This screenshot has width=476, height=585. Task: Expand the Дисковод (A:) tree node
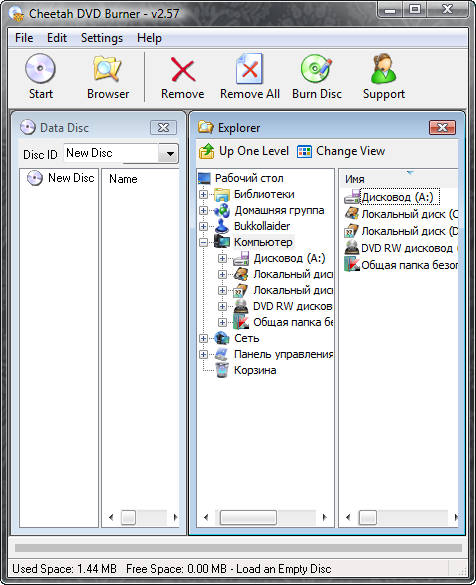(222, 258)
